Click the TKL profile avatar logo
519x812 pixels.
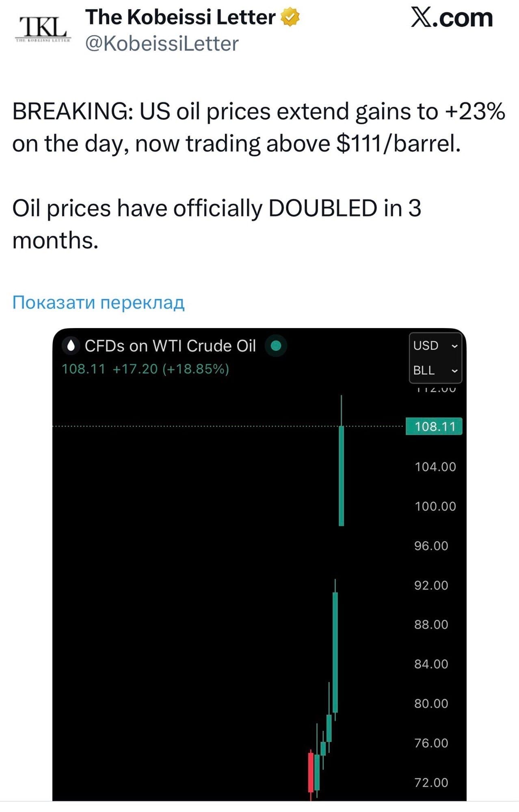[x=43, y=29]
